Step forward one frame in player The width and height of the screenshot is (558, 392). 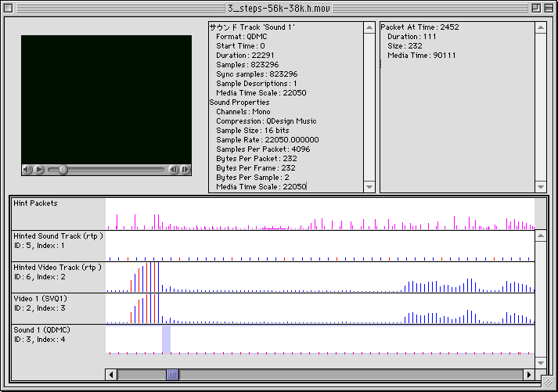click(185, 170)
